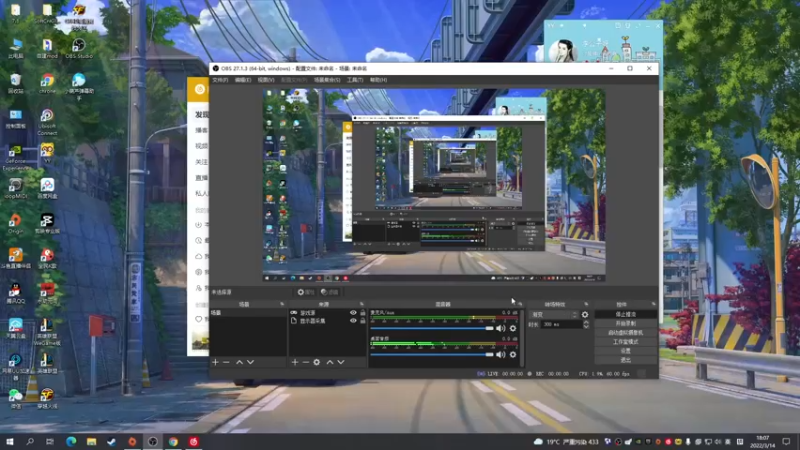Decrease transition duration with the down arrow
The height and width of the screenshot is (450, 800).
(x=586, y=326)
